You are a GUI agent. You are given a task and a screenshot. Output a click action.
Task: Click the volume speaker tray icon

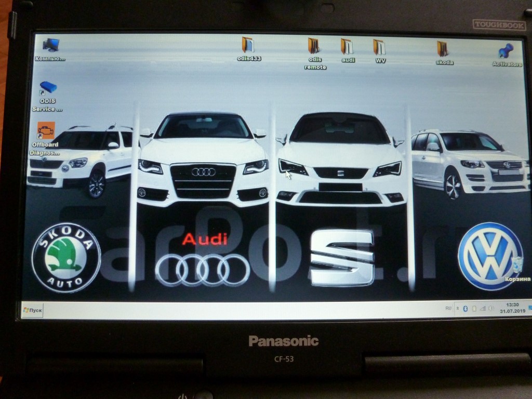pyautogui.click(x=491, y=309)
